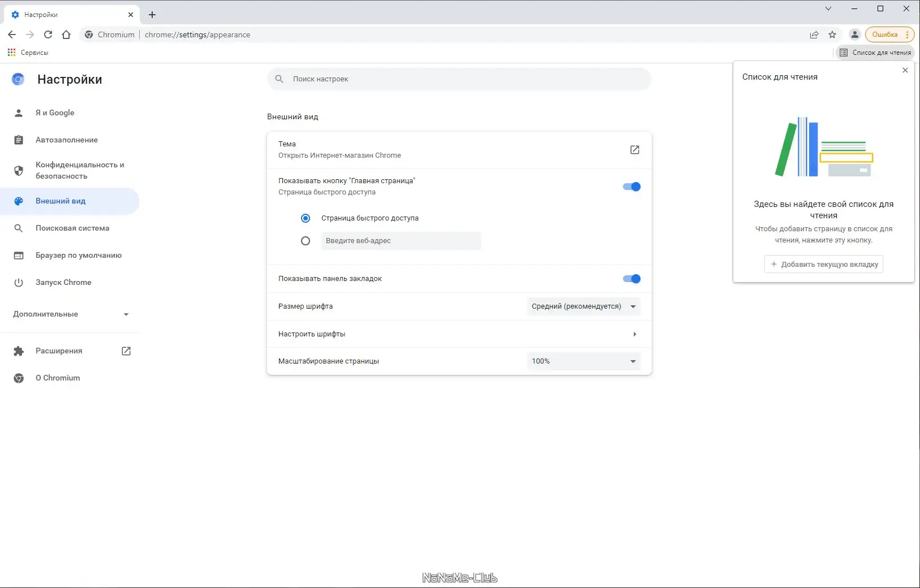
Task: Open the user profile avatar
Action: [x=855, y=34]
